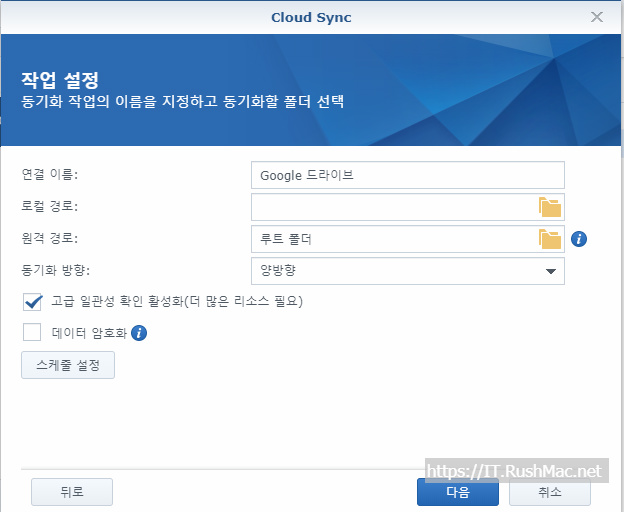Enable 데이터 암호화 checkbox
Screen dimensions: 624x512
(x=32, y=332)
